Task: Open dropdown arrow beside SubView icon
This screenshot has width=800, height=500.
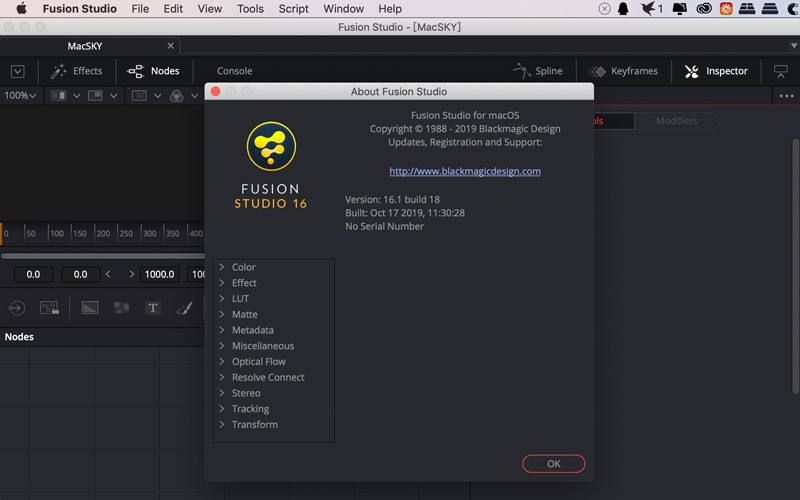Action: 113,95
